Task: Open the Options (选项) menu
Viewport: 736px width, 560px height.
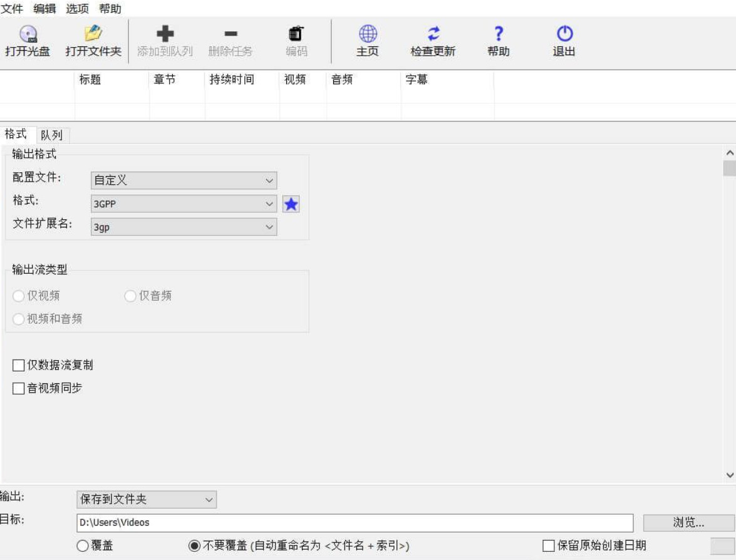Action: click(x=78, y=8)
